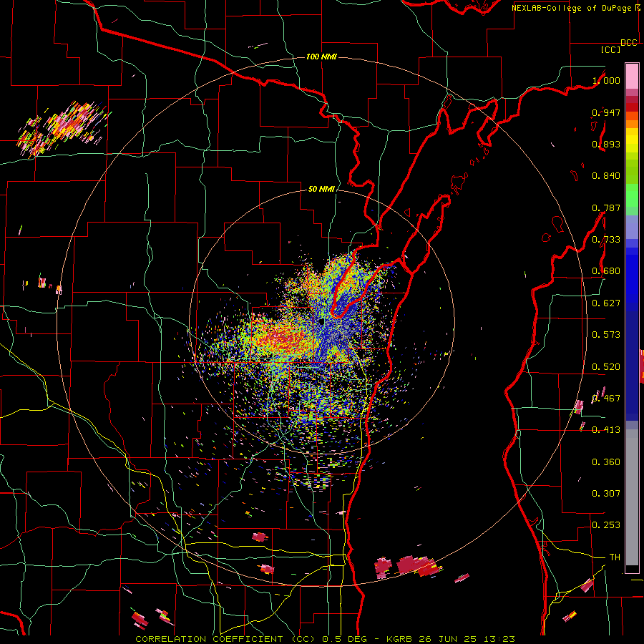Image resolution: width=644 pixels, height=644 pixels.
Task: Click the [CC] legend heading
Action: point(610,49)
